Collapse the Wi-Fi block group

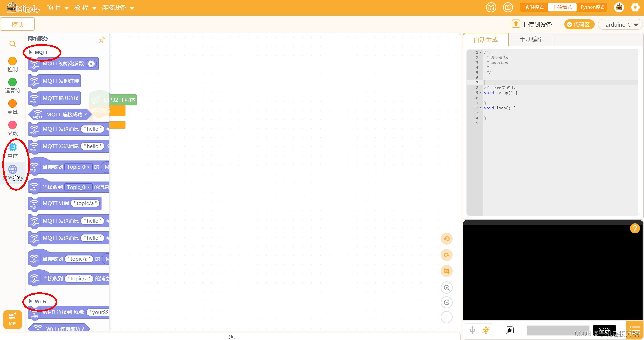[31, 301]
